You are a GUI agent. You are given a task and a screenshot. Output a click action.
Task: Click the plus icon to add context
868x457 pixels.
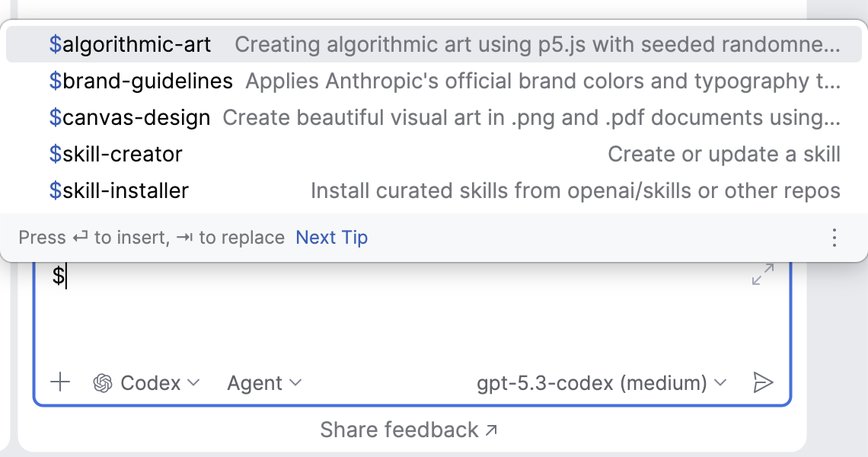click(59, 382)
